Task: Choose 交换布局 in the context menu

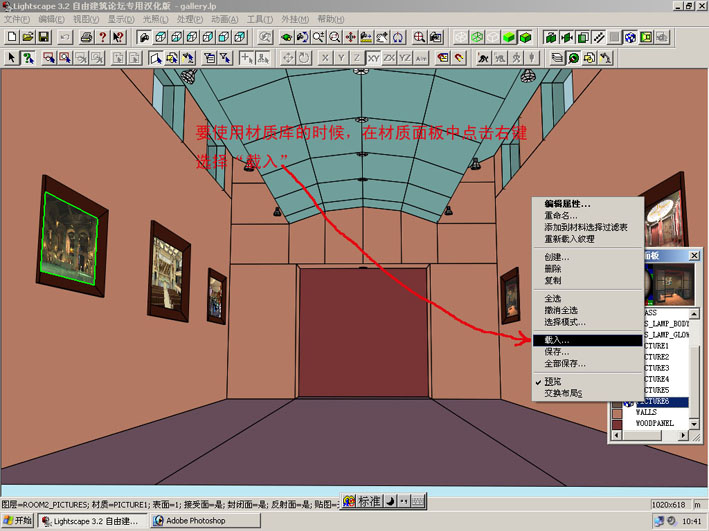Action: [588, 394]
